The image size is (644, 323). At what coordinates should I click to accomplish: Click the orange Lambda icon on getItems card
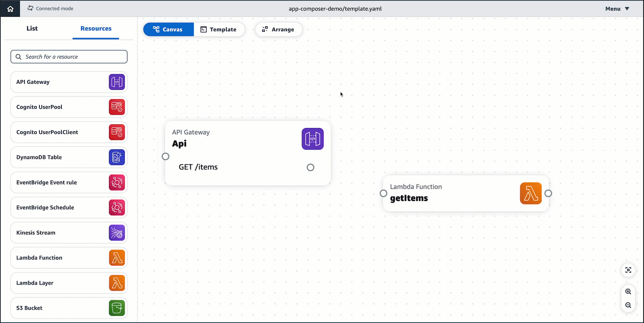click(x=531, y=193)
